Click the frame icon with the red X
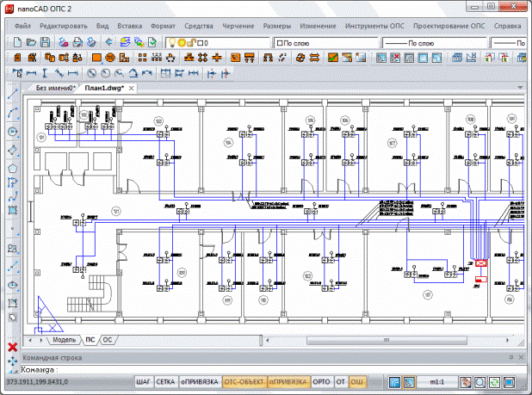 click(395, 58)
